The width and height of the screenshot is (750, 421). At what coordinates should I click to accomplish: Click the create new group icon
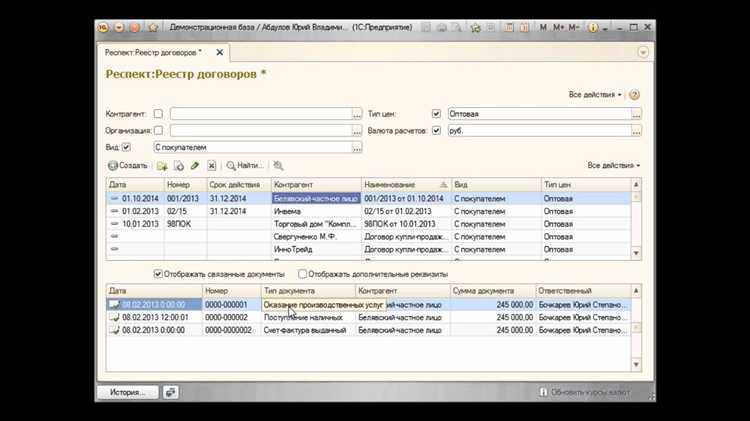[162, 166]
